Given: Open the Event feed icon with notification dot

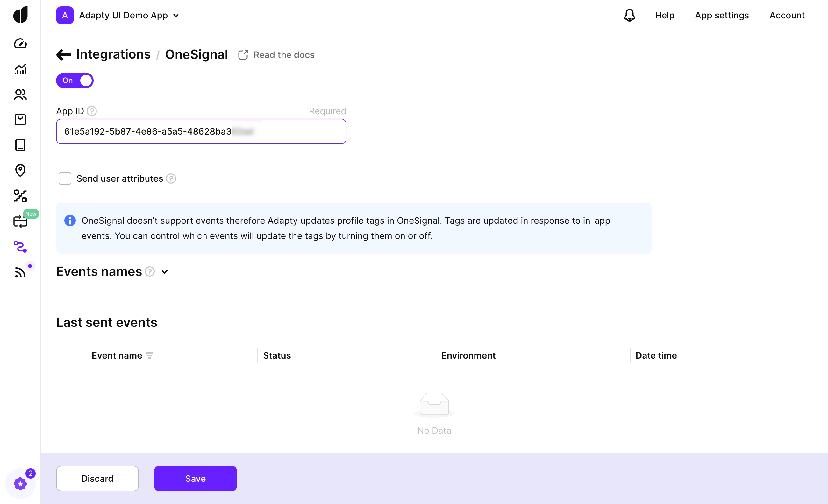Looking at the screenshot, I should pyautogui.click(x=20, y=272).
